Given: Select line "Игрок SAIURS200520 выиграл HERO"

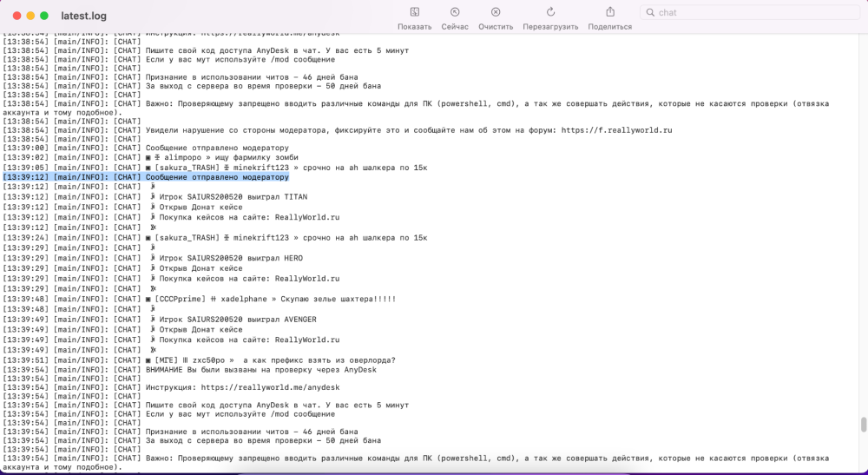Looking at the screenshot, I should [x=153, y=259].
